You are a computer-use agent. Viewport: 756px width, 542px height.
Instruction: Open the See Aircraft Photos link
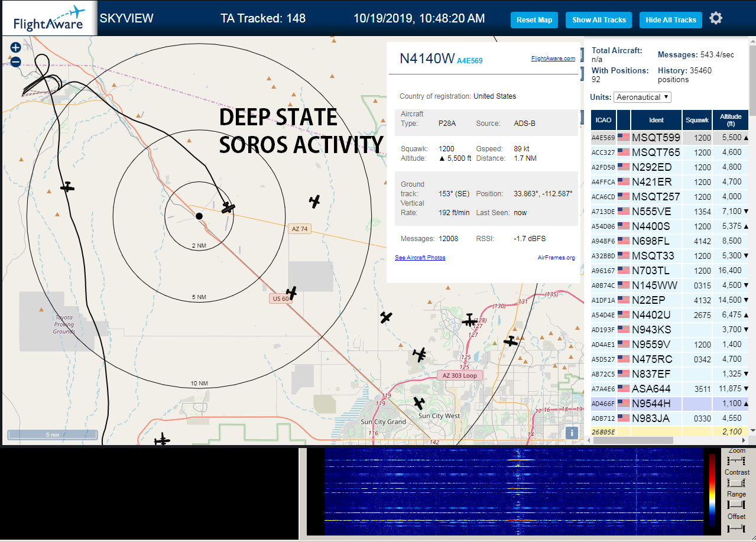[x=420, y=258]
